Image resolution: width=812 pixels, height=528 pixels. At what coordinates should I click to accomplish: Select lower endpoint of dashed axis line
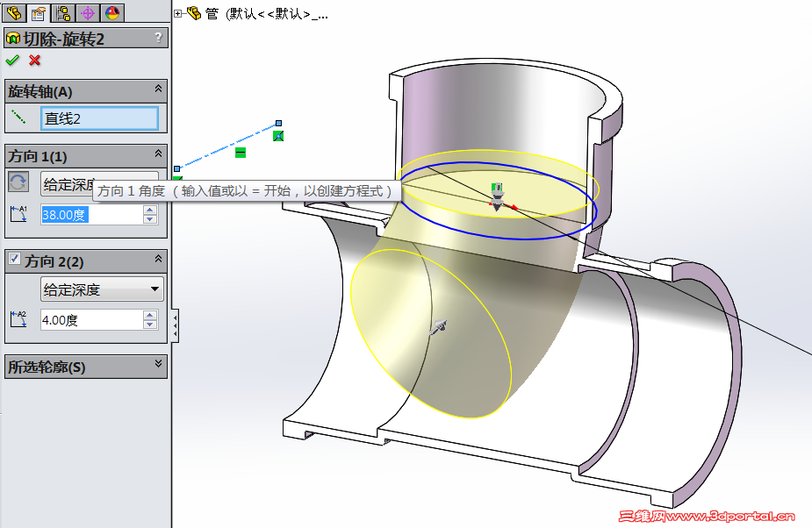tap(177, 168)
